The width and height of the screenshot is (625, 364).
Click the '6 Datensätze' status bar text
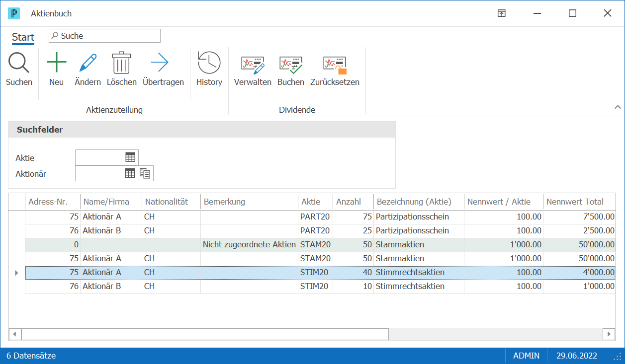tap(31, 356)
